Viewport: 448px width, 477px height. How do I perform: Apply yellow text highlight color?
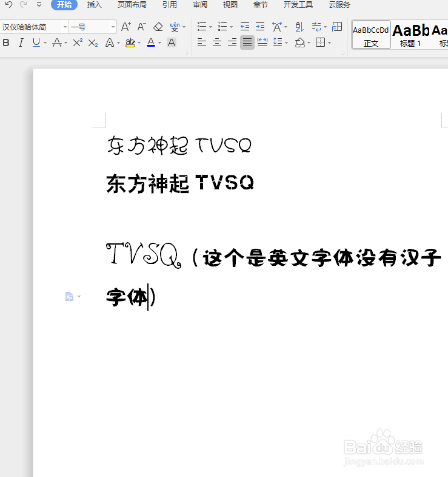pos(130,42)
